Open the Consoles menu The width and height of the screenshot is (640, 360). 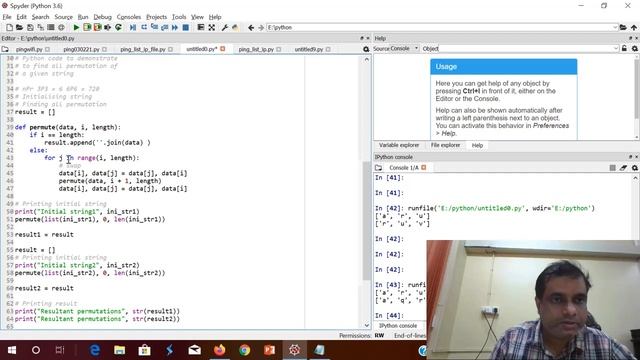point(129,17)
